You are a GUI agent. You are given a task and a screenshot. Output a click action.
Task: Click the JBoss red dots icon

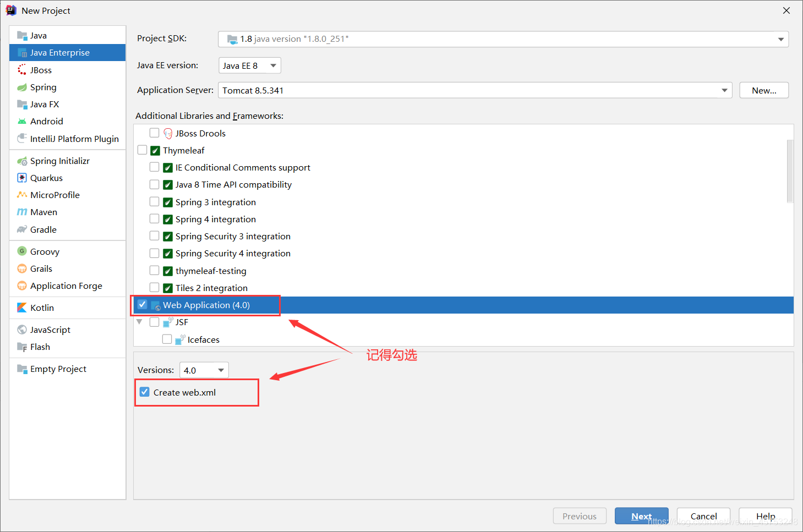coord(22,70)
